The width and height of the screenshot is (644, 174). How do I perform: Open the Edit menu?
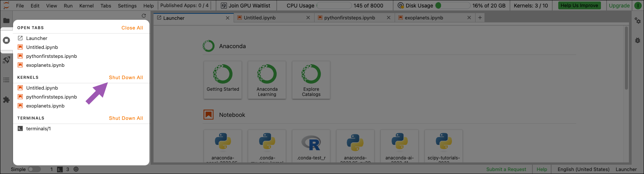coord(35,6)
